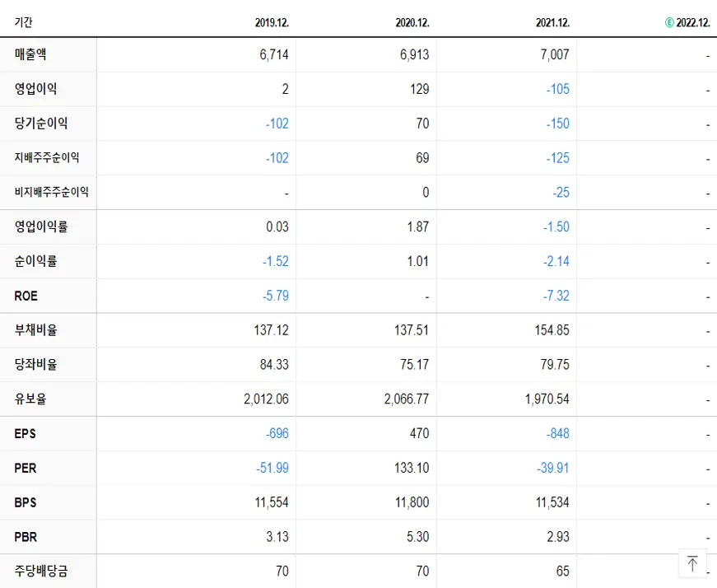The width and height of the screenshot is (717, 588).
Task: Click the 영업이익 row label
Action: click(35, 88)
